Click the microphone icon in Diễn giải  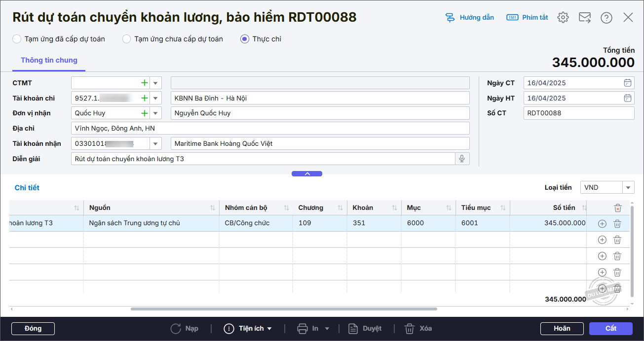[x=462, y=159]
